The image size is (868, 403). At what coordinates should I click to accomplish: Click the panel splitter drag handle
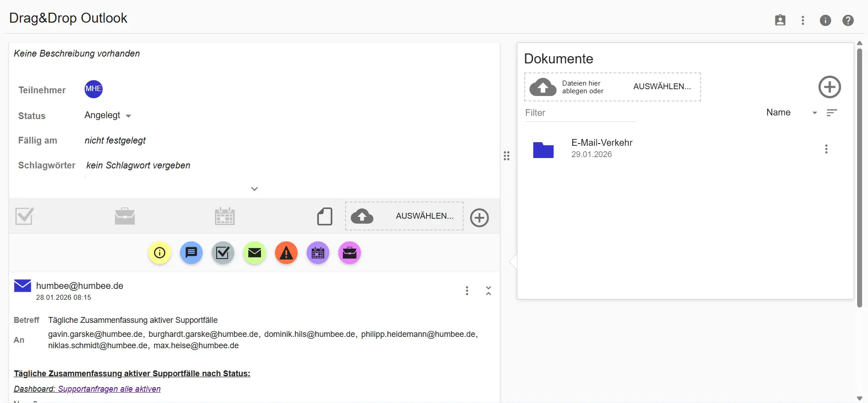[507, 156]
